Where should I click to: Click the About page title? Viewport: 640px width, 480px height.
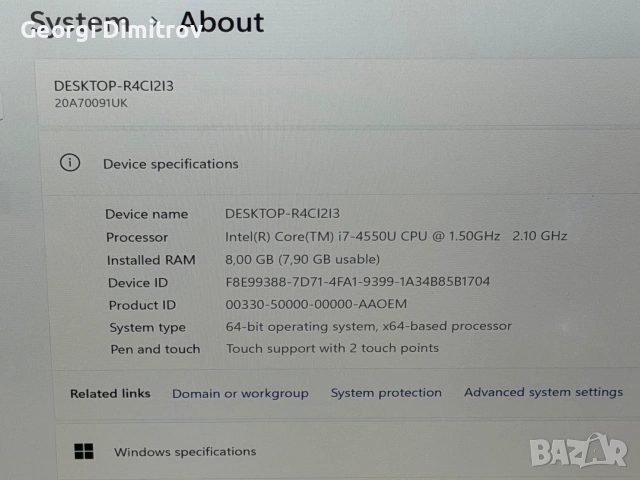coord(222,22)
